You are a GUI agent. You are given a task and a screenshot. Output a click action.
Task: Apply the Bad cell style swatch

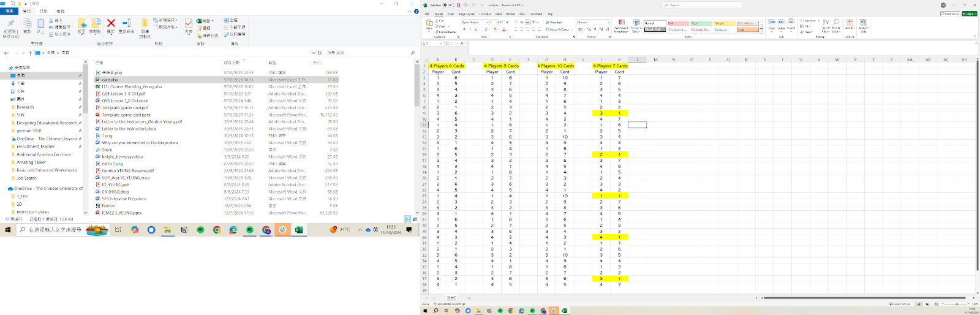point(678,23)
